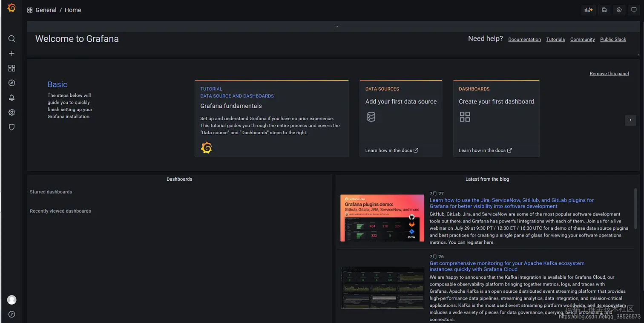Open the Search dashboards magnifier icon

click(12, 39)
